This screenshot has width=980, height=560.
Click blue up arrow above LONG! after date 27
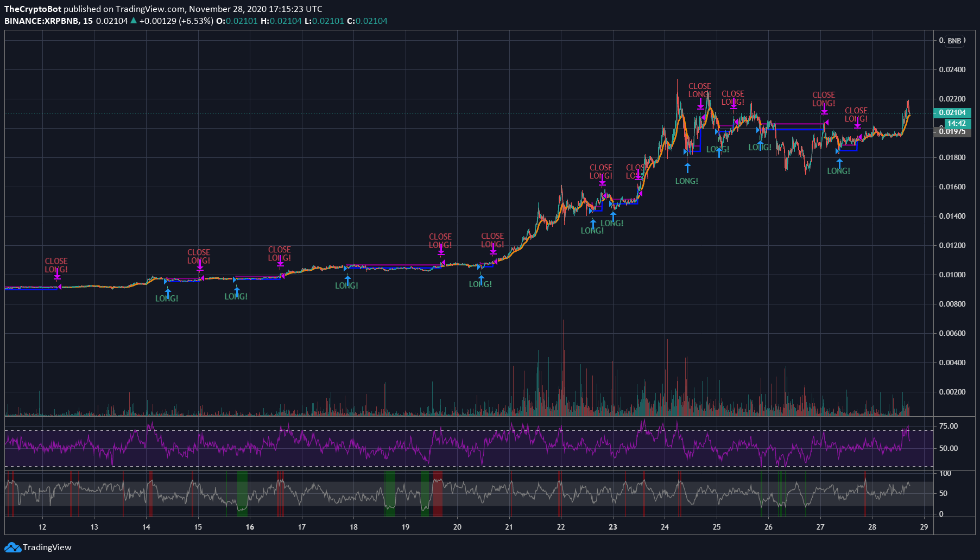pos(839,163)
